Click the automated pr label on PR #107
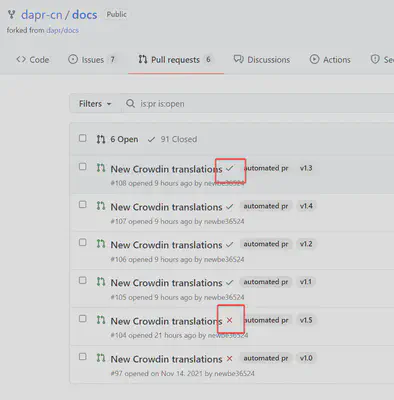This screenshot has height=400, width=394. (x=266, y=206)
